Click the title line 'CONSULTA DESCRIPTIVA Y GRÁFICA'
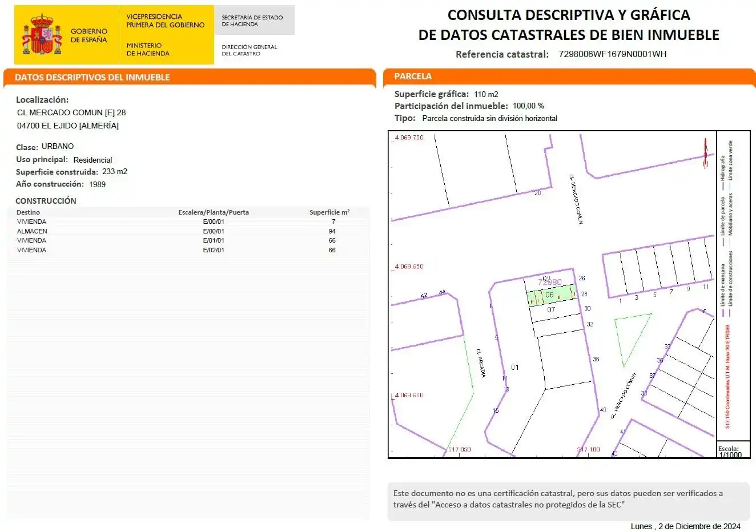The height and width of the screenshot is (532, 756). coord(569,15)
